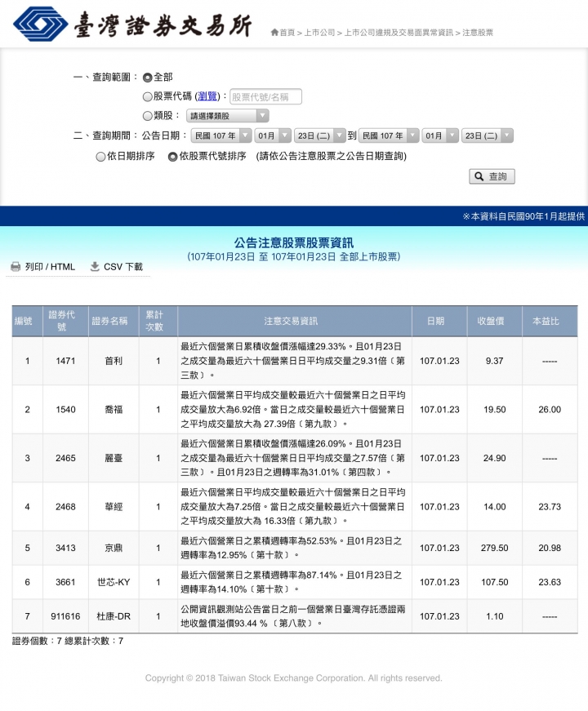Click the home icon in the breadcrumb
The width and height of the screenshot is (588, 711).
click(x=274, y=32)
